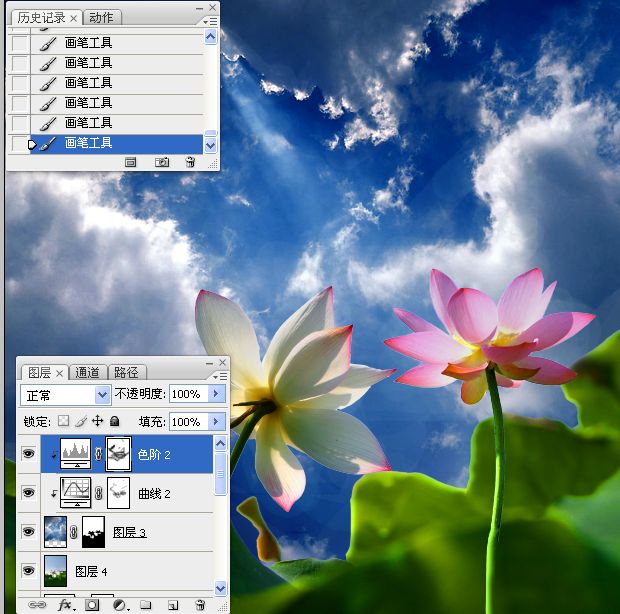Click the mask link icon on 色阶 2
This screenshot has width=620, height=614.
click(98, 454)
